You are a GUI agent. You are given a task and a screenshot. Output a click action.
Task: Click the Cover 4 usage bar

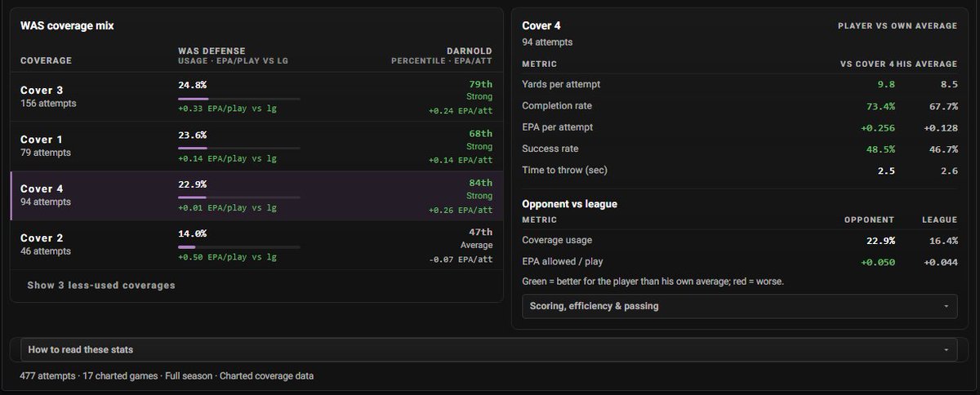(x=238, y=197)
